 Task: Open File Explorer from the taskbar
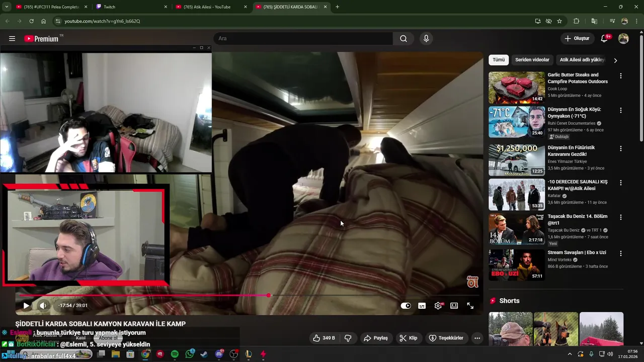coord(116,354)
